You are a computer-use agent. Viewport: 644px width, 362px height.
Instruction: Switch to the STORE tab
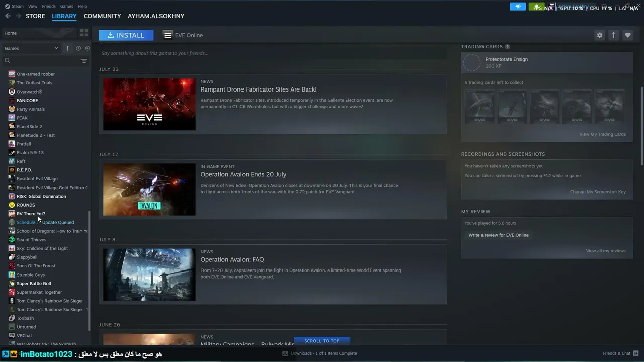(35, 16)
